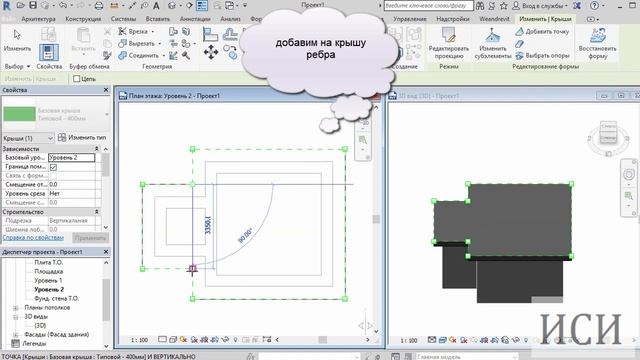
Task: Click the star favorites icon in title bar
Action: pyautogui.click(x=504, y=6)
